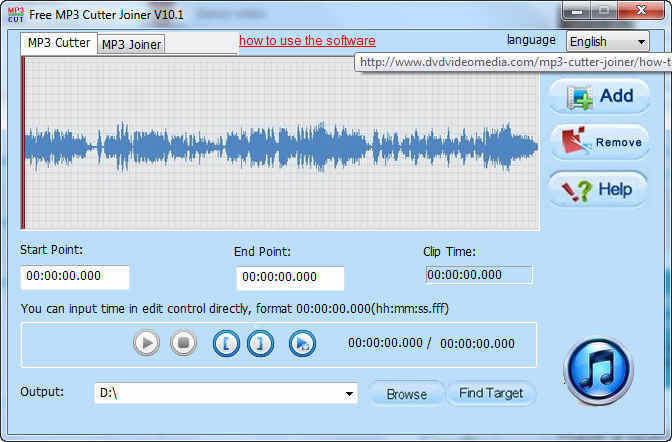
Task: Remove the loaded file with Remove button
Action: click(599, 142)
